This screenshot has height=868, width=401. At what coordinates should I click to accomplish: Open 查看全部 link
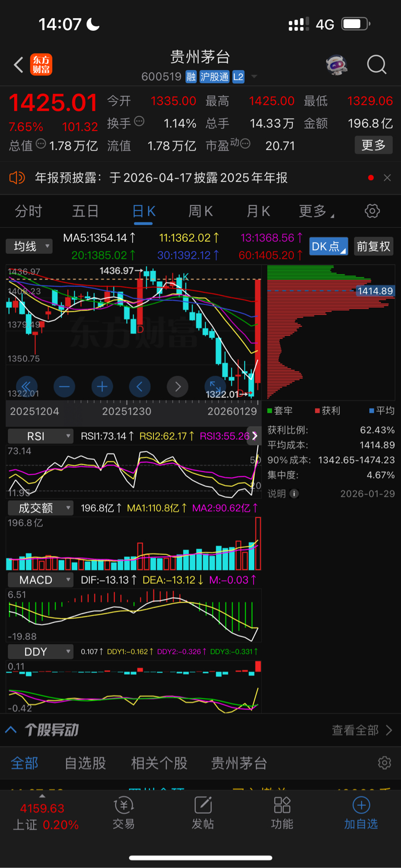361,730
